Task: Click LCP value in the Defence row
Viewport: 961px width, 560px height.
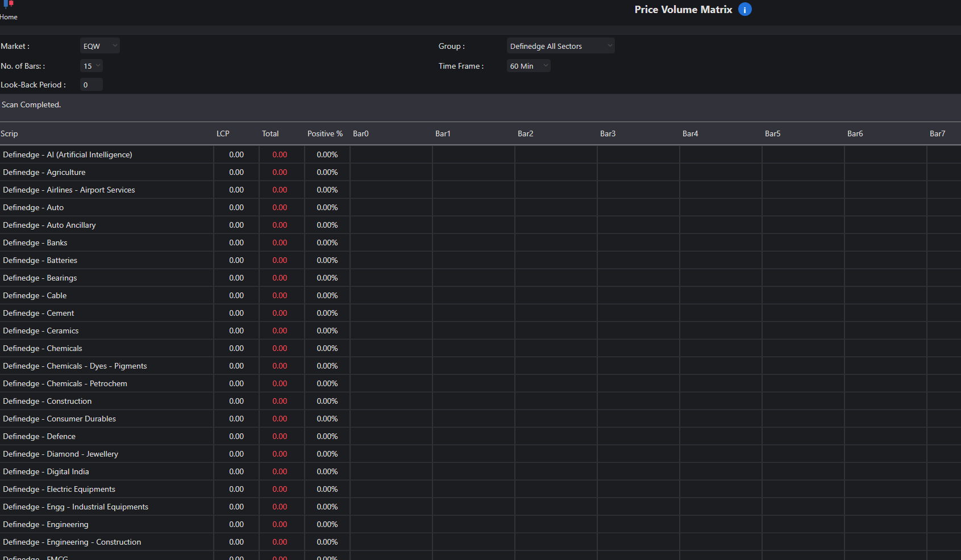Action: [x=236, y=436]
